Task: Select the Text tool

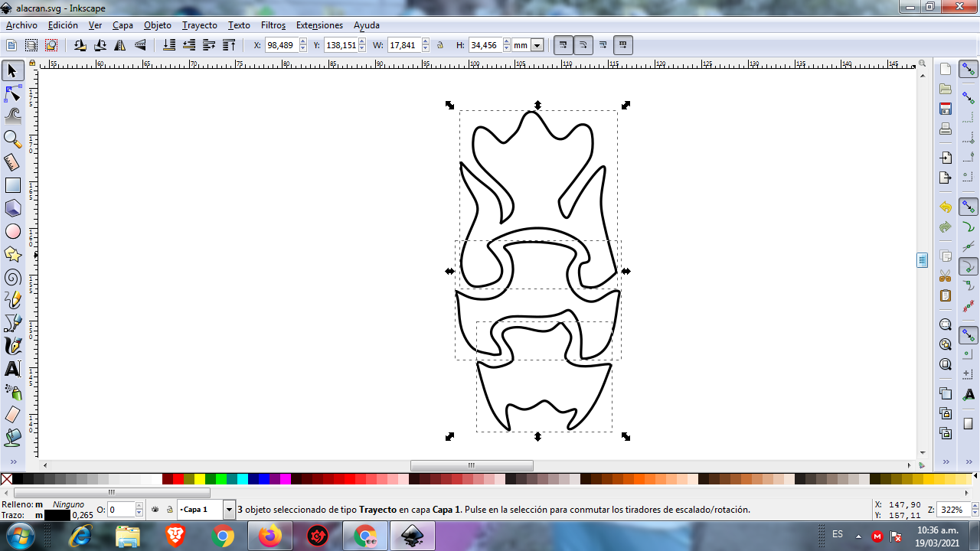Action: (x=12, y=369)
